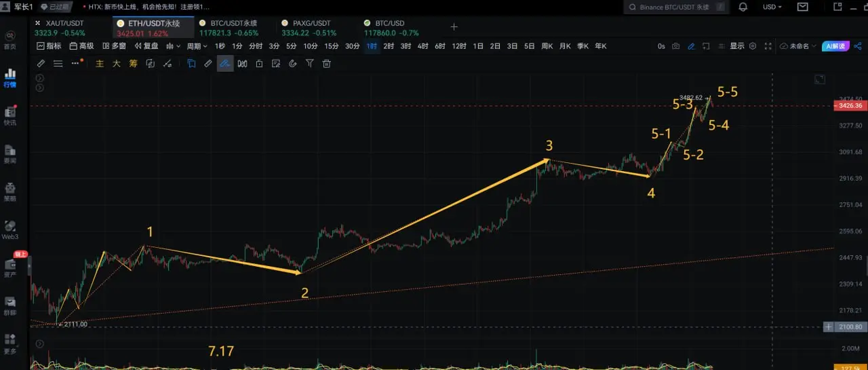Select the 年K timeframe

pos(600,46)
